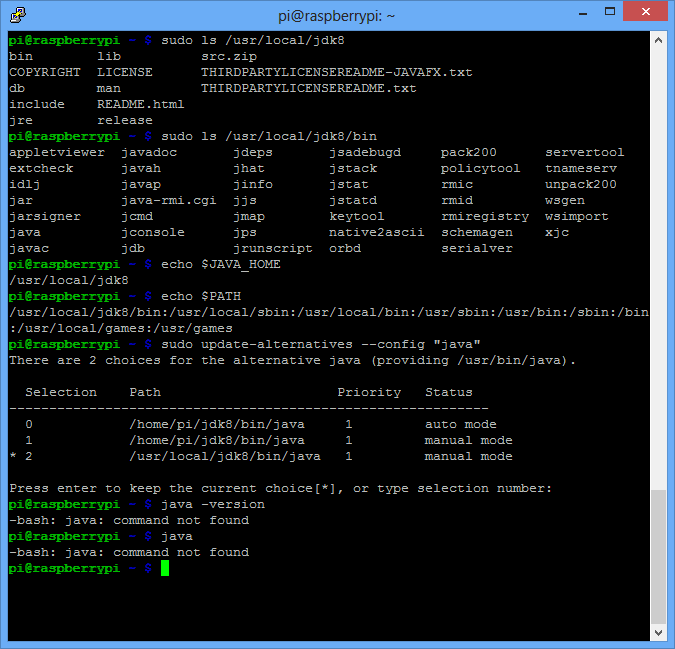The image size is (675, 649).
Task: Click 'Press enter to keep the current choice' line
Action: click(x=280, y=488)
